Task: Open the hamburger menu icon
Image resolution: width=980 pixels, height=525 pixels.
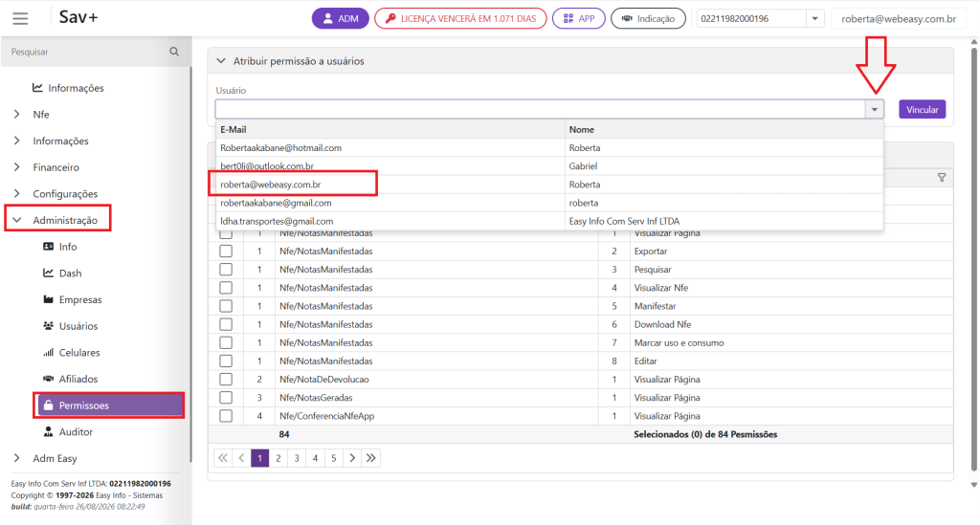Action: click(21, 19)
